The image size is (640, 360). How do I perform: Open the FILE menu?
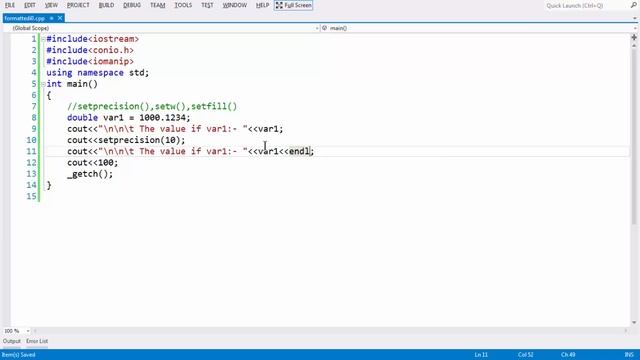[10, 5]
